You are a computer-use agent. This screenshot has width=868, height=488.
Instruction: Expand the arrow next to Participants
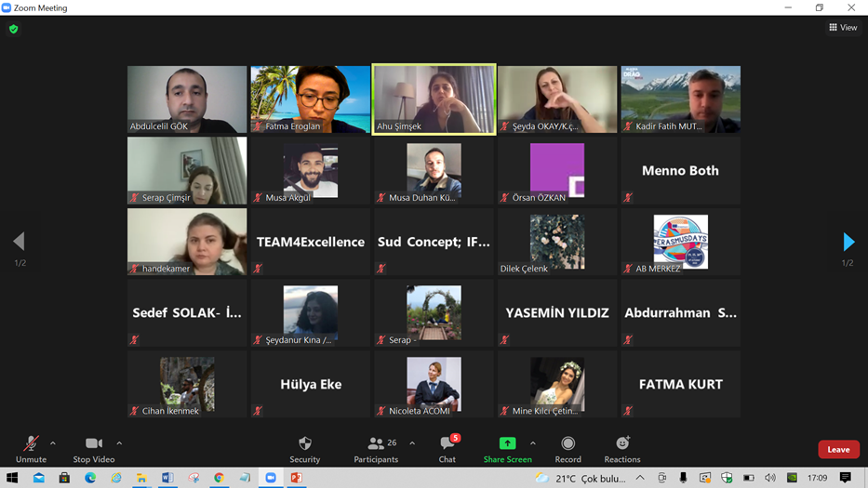[412, 443]
